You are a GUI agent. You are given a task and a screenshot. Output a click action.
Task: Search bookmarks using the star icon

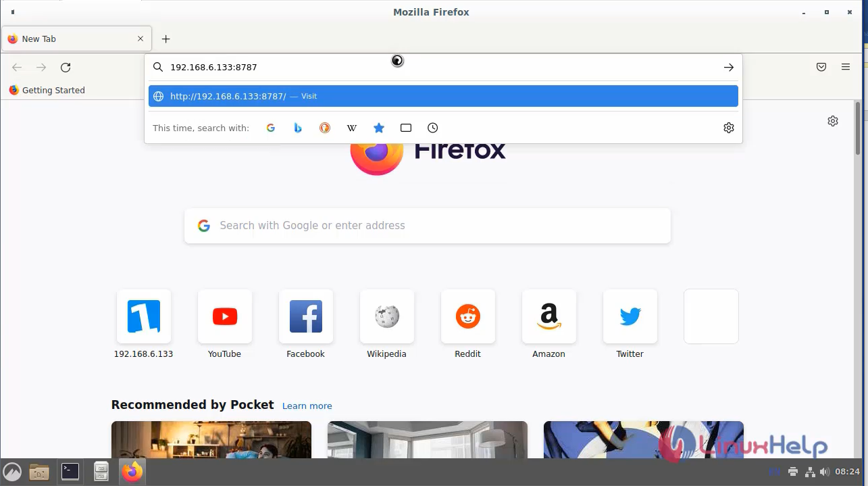(x=379, y=128)
